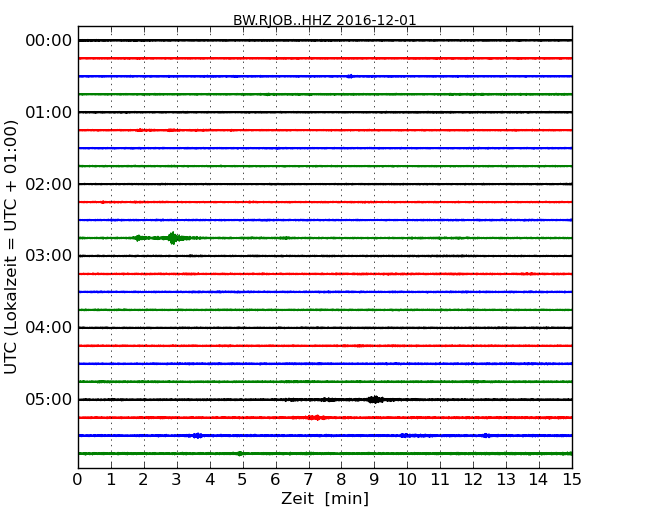Click x-axis tick label 3
Screen dimensions: 650x520
(x=177, y=479)
